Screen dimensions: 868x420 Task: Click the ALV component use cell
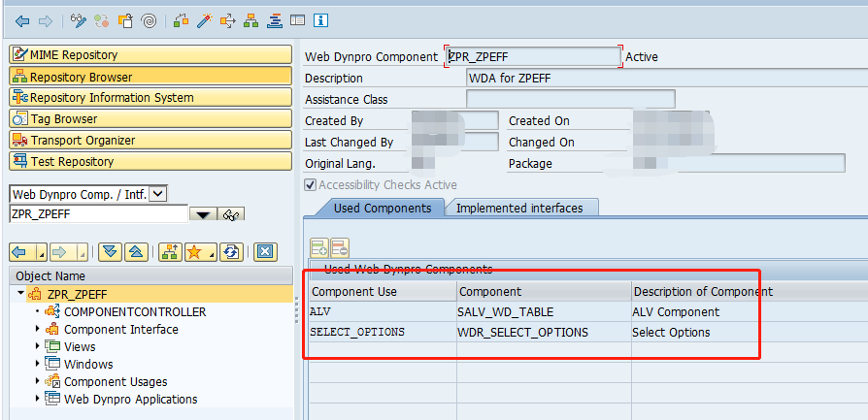[383, 311]
